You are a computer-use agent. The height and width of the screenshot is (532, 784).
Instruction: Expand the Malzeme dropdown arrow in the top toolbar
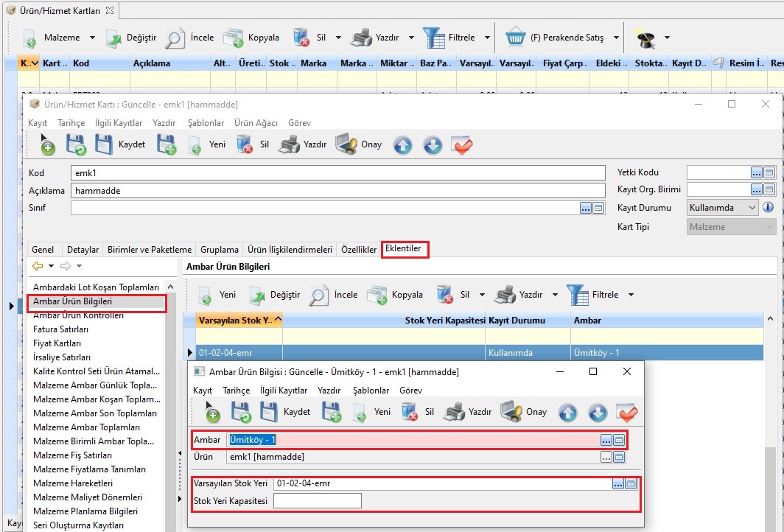click(x=92, y=38)
